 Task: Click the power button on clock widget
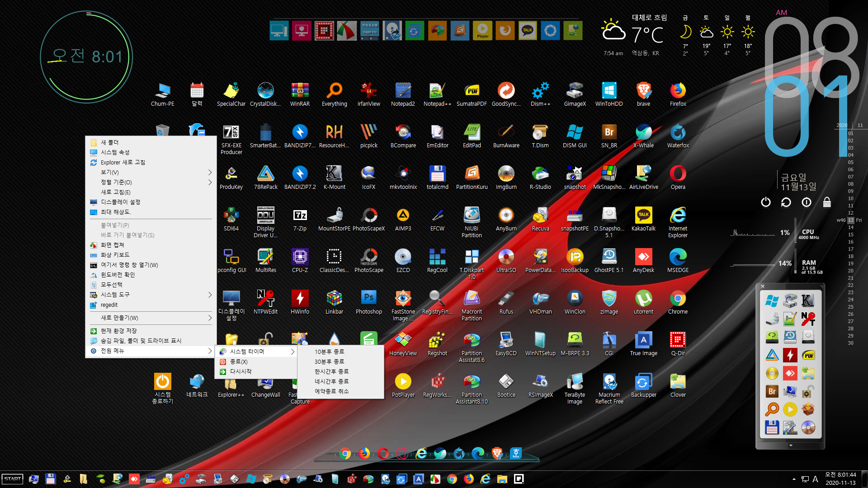[765, 202]
